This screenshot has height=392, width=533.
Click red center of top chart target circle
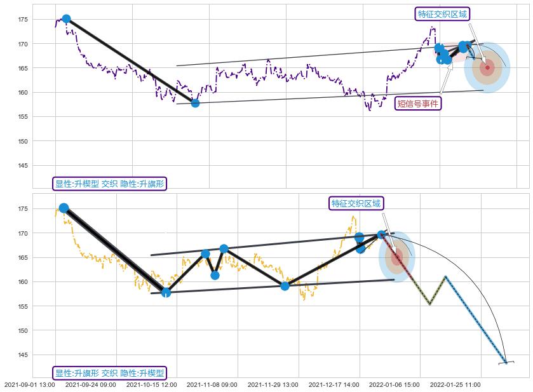[487, 67]
